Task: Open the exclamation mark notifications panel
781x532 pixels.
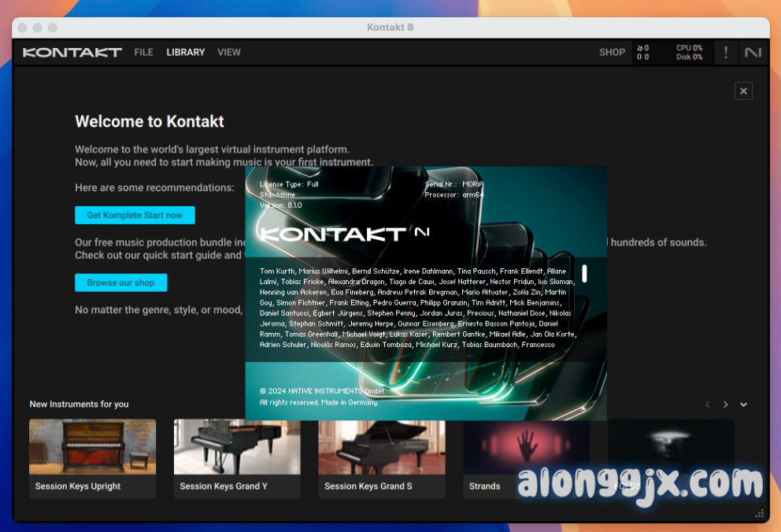Action: (725, 53)
